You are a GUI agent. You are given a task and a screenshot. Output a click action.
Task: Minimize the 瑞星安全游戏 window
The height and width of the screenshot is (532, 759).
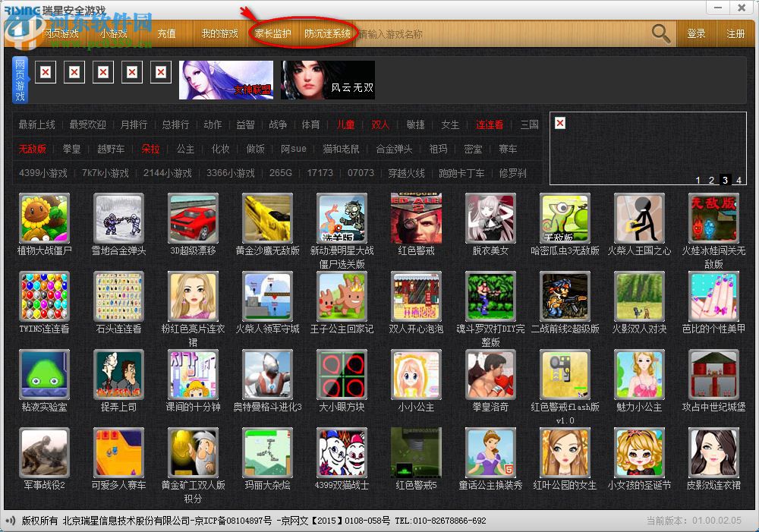click(718, 8)
